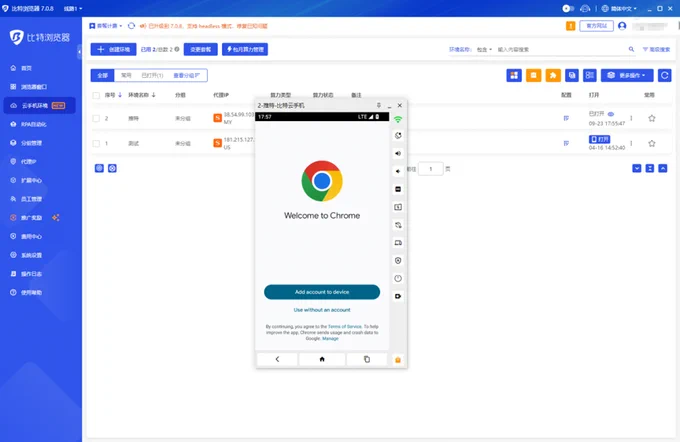Toggle the switch in the title bar
Image resolution: width=680 pixels, height=442 pixels.
pos(568,8)
